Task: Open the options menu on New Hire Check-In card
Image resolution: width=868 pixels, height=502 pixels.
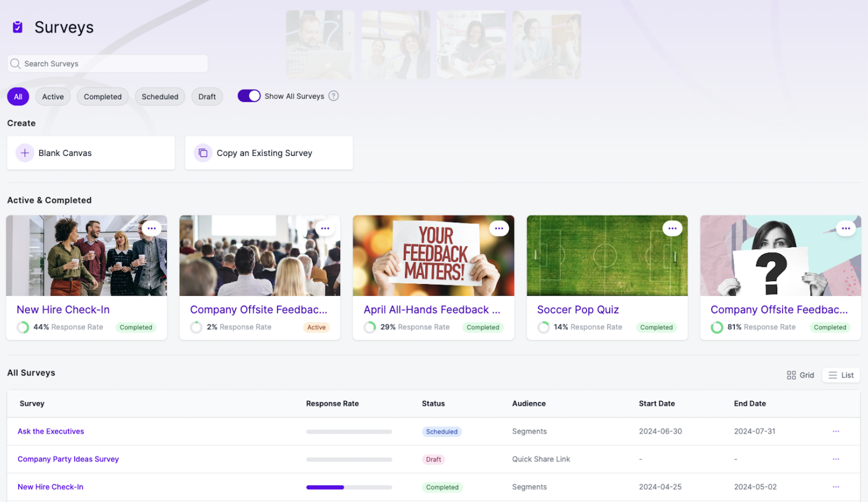Action: 152,229
